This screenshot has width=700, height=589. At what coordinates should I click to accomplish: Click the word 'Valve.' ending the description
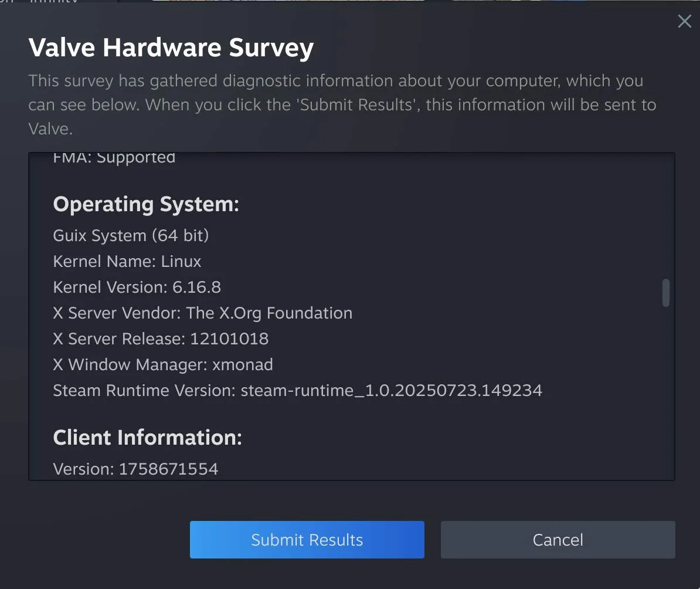(50, 129)
